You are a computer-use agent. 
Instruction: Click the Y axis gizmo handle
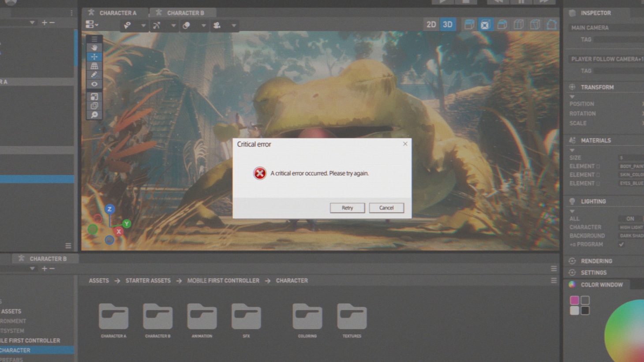tap(127, 224)
